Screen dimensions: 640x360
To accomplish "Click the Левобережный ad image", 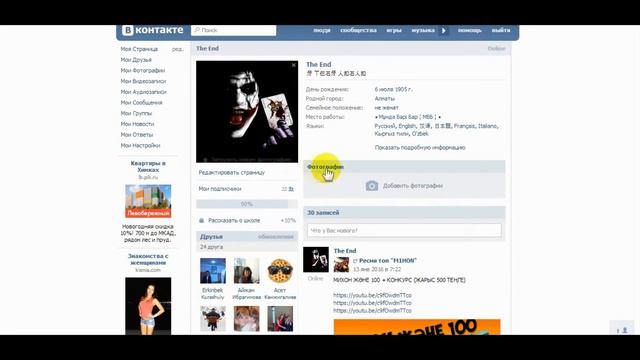I will point(148,201).
